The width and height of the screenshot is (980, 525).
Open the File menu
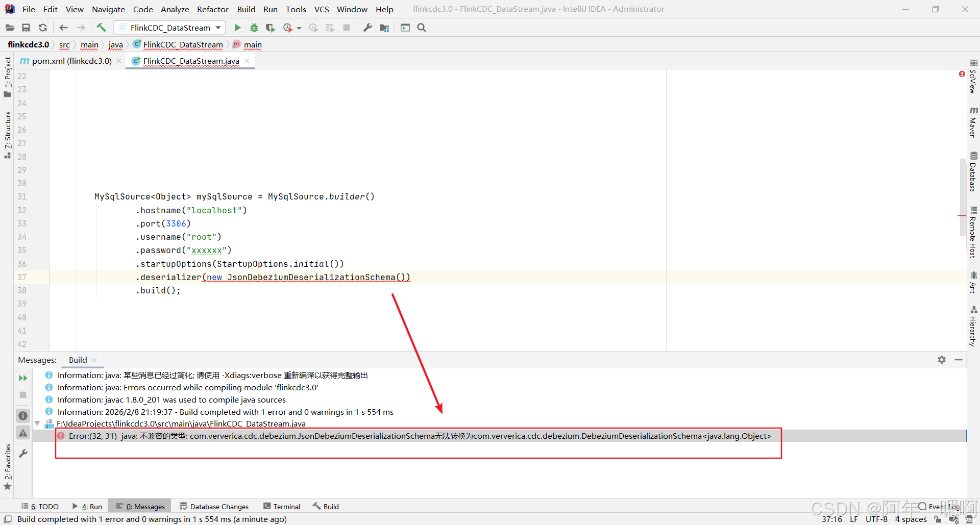pos(29,9)
